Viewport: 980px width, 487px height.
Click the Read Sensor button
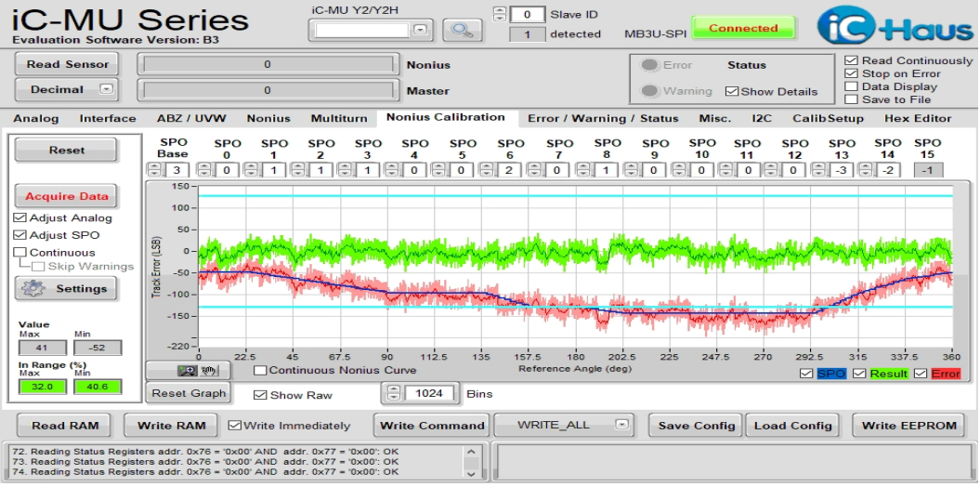point(68,64)
